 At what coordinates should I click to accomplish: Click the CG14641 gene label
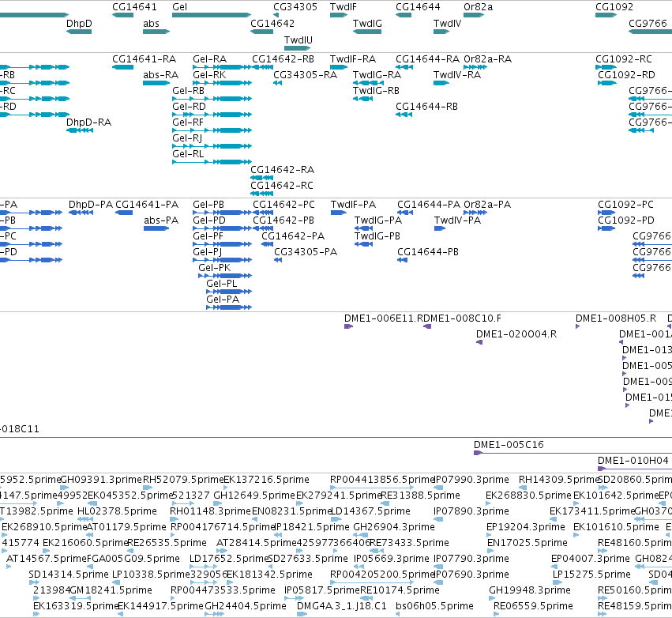pos(134,7)
